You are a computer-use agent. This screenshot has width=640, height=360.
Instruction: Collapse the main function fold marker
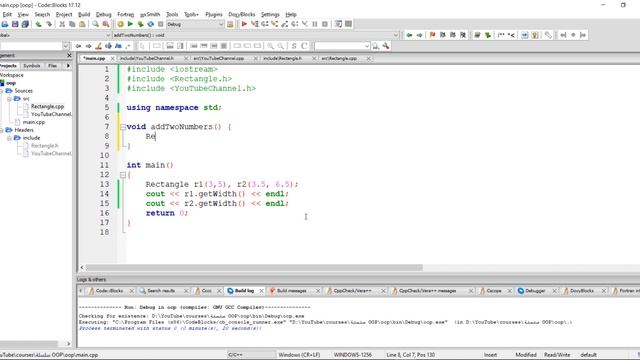(x=123, y=175)
